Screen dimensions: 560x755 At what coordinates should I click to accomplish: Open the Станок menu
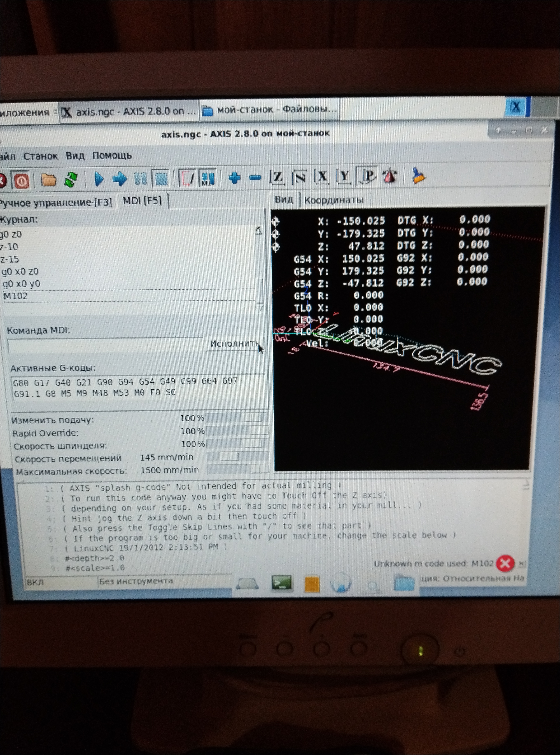40,156
